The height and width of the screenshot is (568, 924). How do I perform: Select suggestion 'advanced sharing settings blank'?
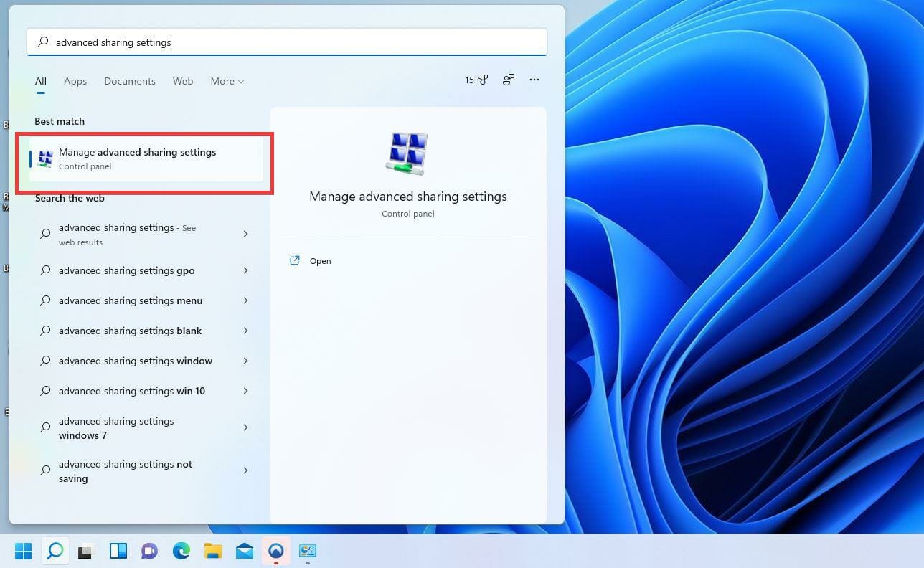(x=146, y=331)
